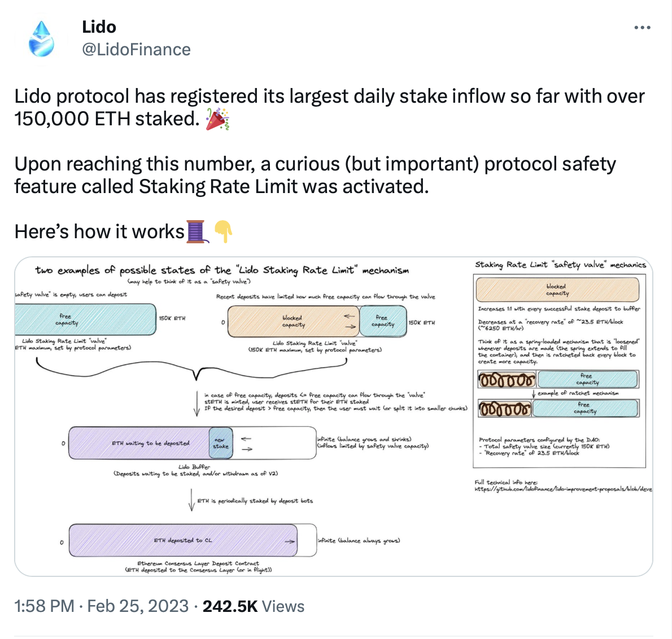Viewport: 672px width, 639px height.
Task: Open the @LidoFinance handle link
Action: [136, 50]
